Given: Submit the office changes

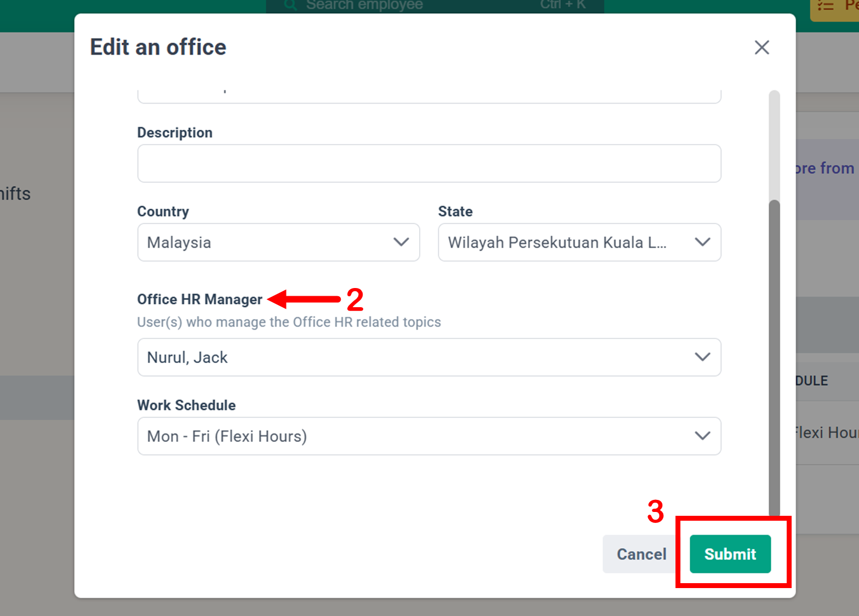Looking at the screenshot, I should pyautogui.click(x=730, y=554).
